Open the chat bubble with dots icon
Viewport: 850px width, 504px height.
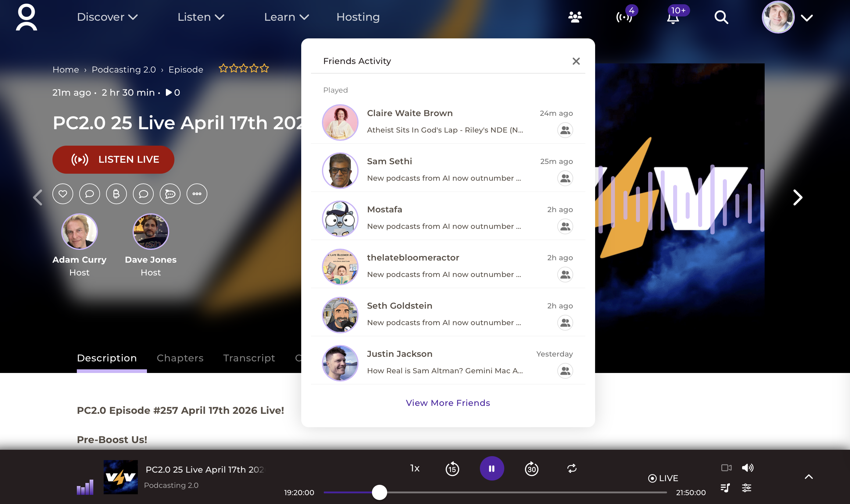(x=170, y=194)
